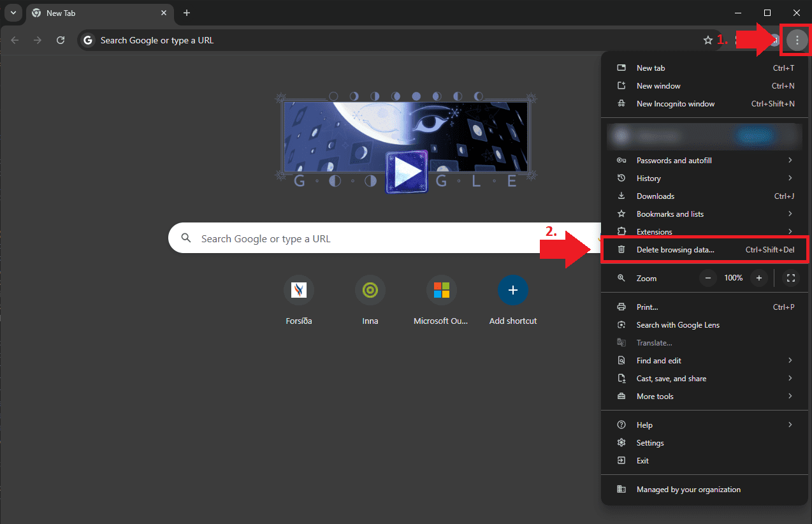
Task: Click the zoom in plus button
Action: 758,278
